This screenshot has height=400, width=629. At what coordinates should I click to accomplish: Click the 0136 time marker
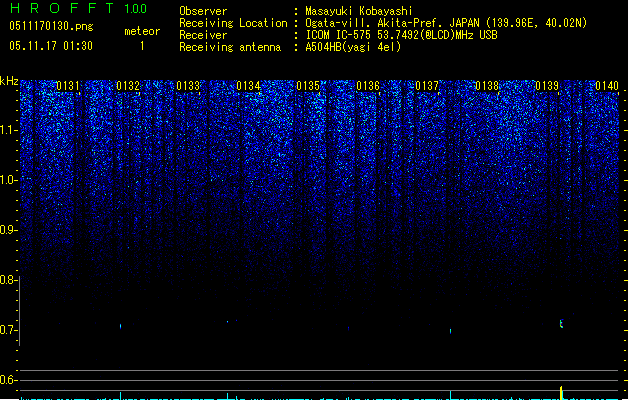click(x=368, y=86)
